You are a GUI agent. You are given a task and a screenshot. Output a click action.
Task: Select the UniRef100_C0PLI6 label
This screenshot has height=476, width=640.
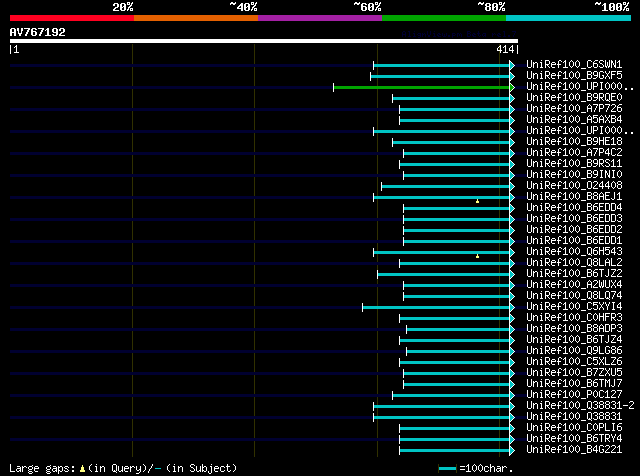tap(574, 428)
